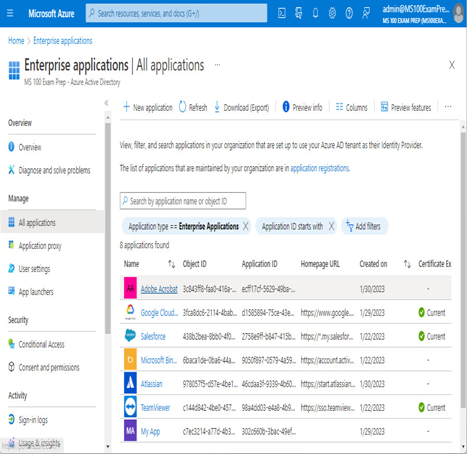Sort the list by Created on arrows

[407, 264]
